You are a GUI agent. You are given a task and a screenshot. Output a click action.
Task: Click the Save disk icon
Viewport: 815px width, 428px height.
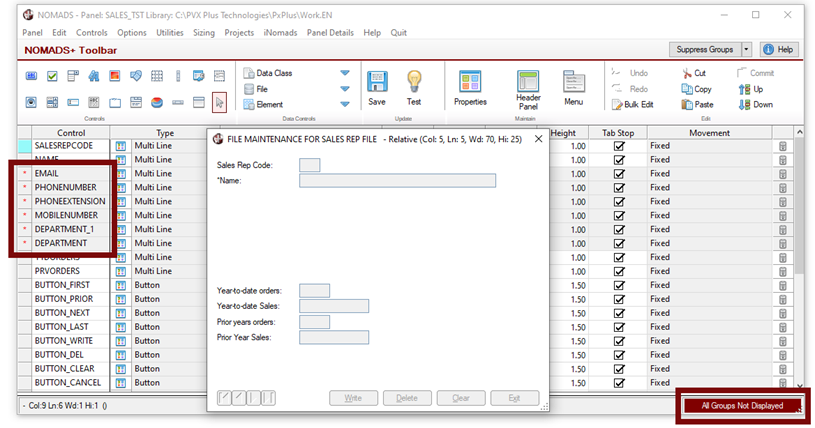coord(377,83)
